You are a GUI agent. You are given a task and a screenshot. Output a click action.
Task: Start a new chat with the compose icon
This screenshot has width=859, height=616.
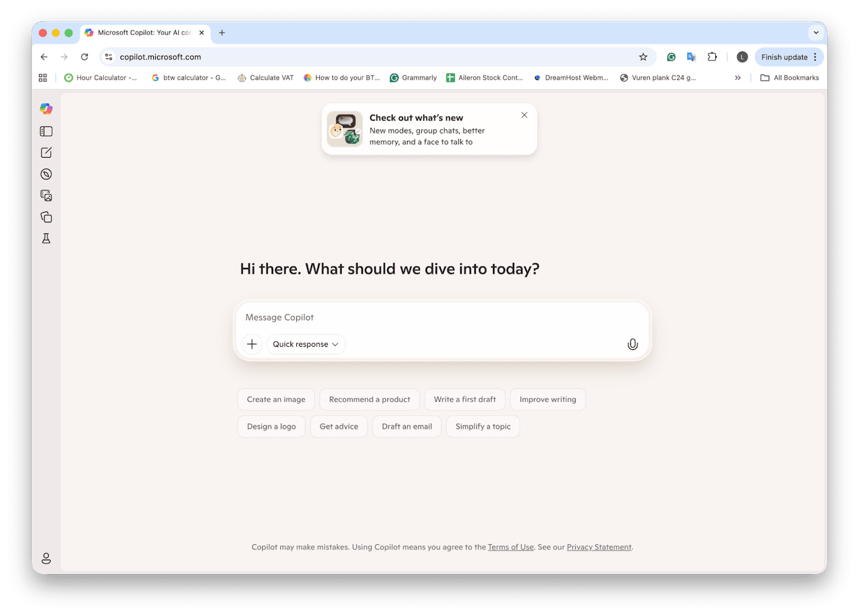point(46,153)
